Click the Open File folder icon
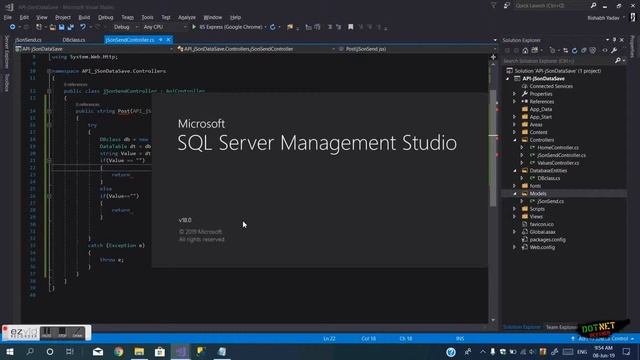The width and height of the screenshot is (640, 360). 53,27
